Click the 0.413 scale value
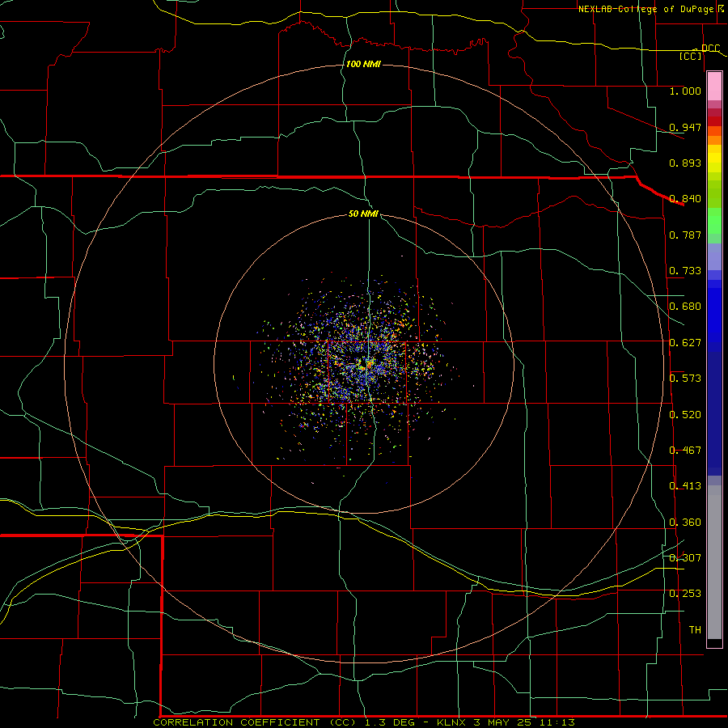Screen dimensions: 728x728 coord(685,486)
